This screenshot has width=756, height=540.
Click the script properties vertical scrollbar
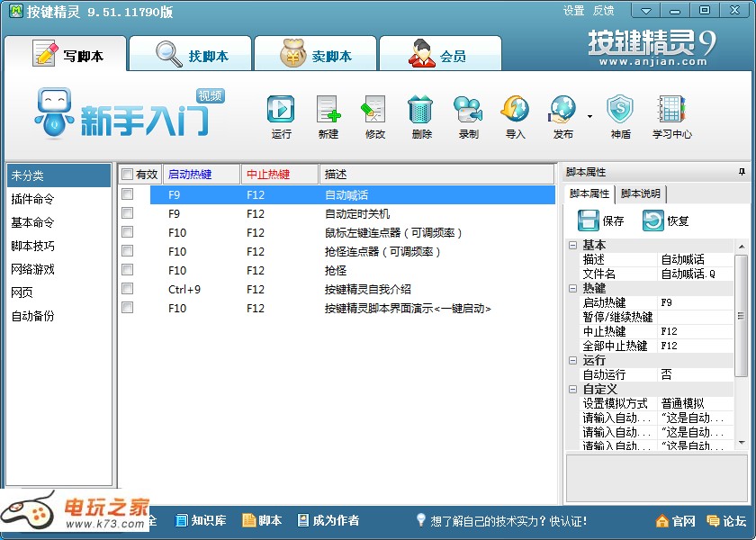pyautogui.click(x=741, y=315)
